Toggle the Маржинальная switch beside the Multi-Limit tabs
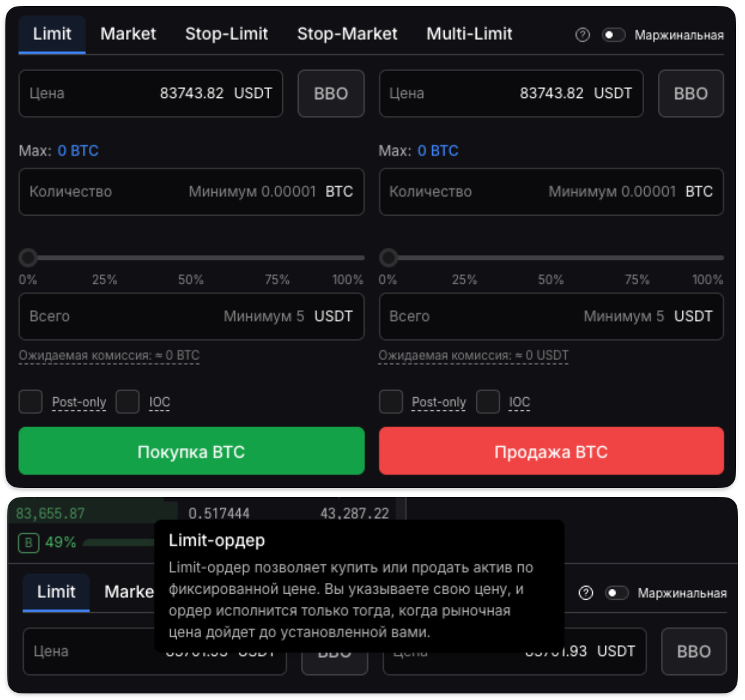 [x=613, y=35]
